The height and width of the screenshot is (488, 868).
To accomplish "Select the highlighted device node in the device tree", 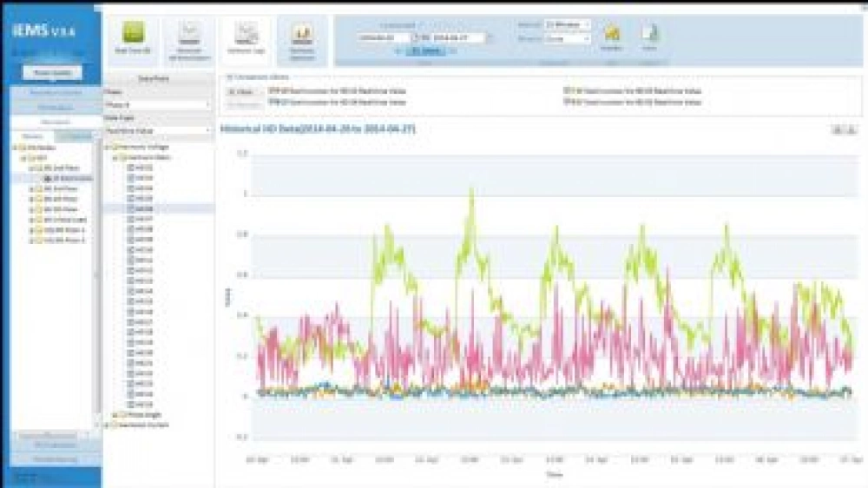I will click(70, 177).
